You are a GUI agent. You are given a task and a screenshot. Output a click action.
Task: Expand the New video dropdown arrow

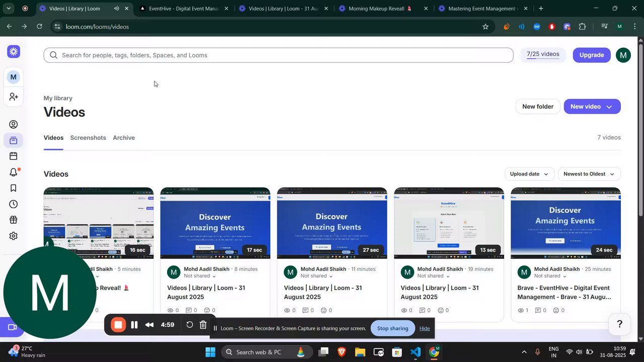(609, 107)
